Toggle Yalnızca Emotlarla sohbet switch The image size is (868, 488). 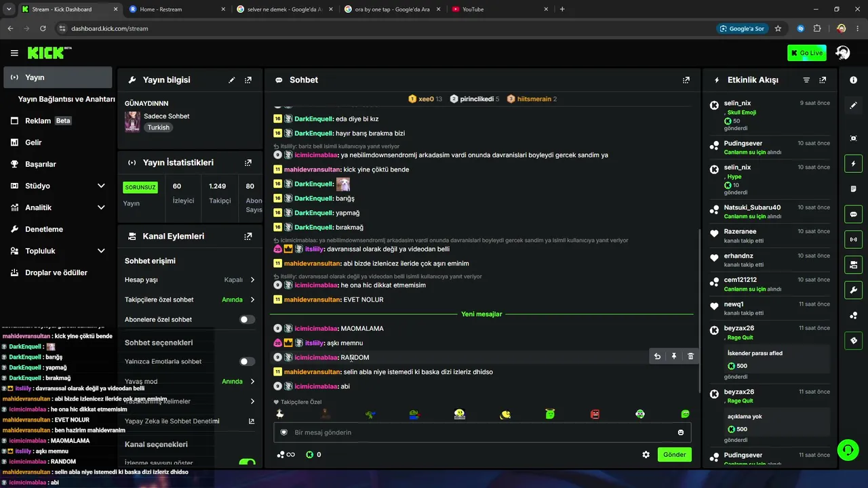pos(248,361)
